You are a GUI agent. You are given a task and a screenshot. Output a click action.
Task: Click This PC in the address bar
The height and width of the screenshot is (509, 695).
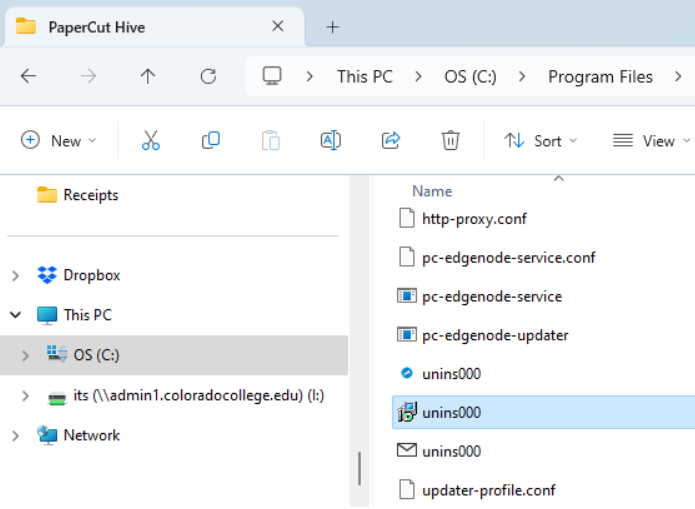[365, 77]
